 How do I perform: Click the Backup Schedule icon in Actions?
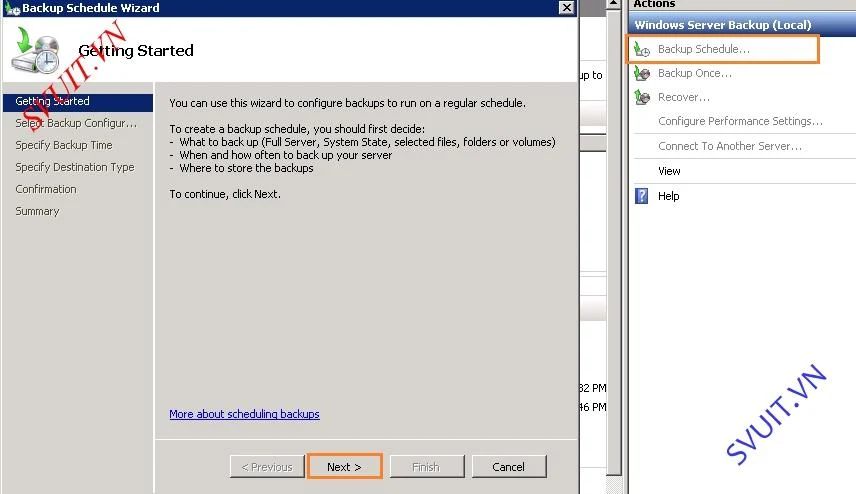click(x=641, y=50)
